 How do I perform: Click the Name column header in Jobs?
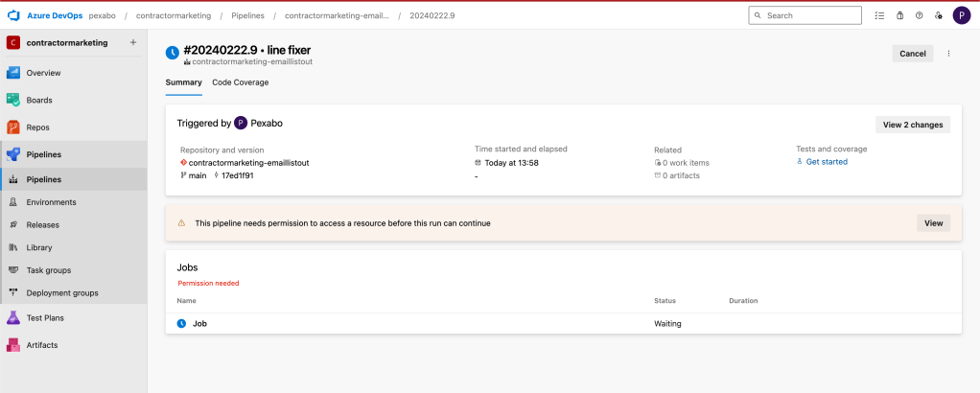(186, 301)
